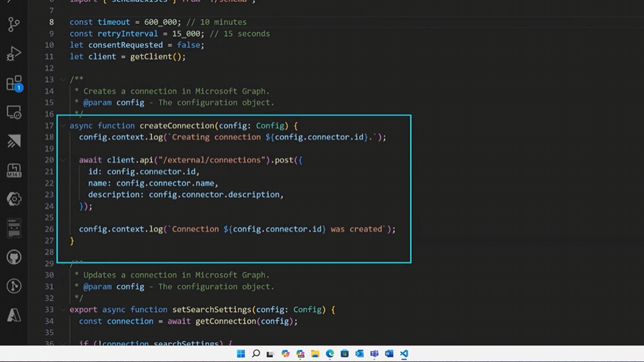Fold the comment block starting at line 13
Screen dimensions: 644x362
63,80
